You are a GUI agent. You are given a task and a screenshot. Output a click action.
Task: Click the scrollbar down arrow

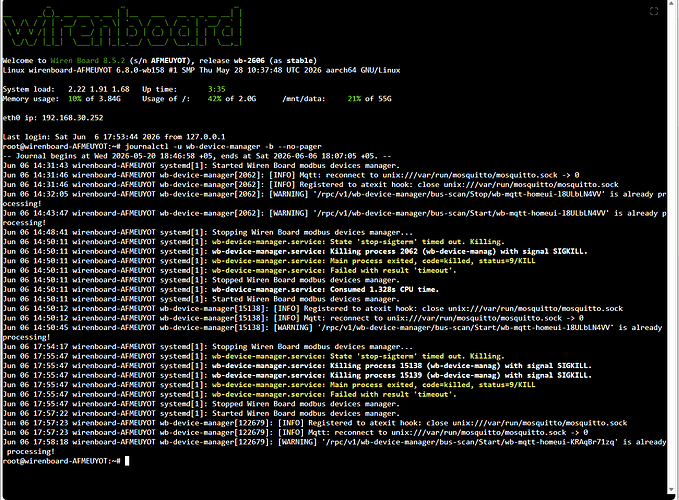click(x=672, y=490)
